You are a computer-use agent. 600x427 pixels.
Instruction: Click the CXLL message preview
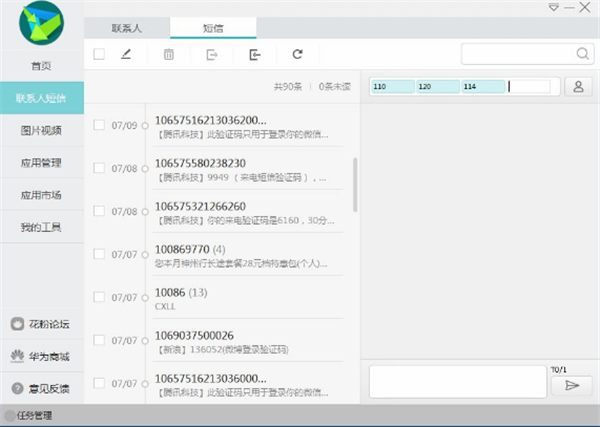point(165,306)
